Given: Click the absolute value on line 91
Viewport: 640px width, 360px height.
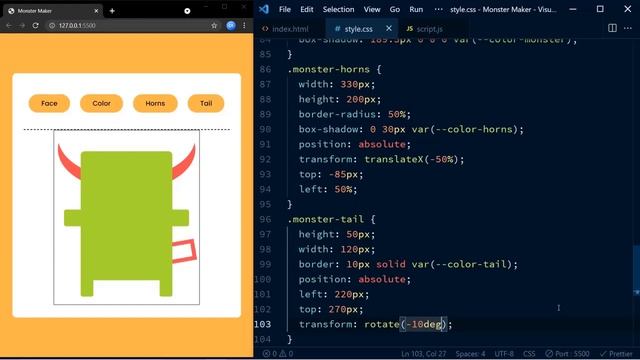Looking at the screenshot, I should click(x=382, y=144).
